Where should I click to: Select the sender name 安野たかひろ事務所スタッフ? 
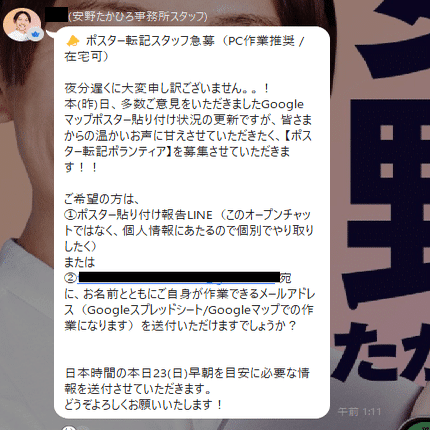point(138,17)
